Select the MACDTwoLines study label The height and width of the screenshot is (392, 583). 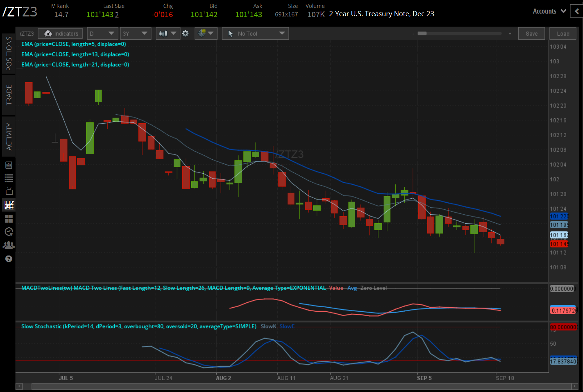click(x=174, y=288)
